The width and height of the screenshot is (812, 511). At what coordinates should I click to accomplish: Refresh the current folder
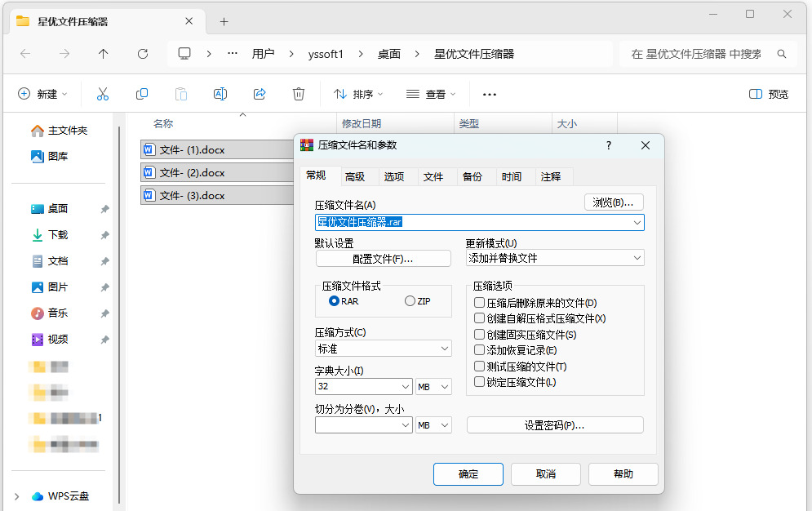(143, 54)
